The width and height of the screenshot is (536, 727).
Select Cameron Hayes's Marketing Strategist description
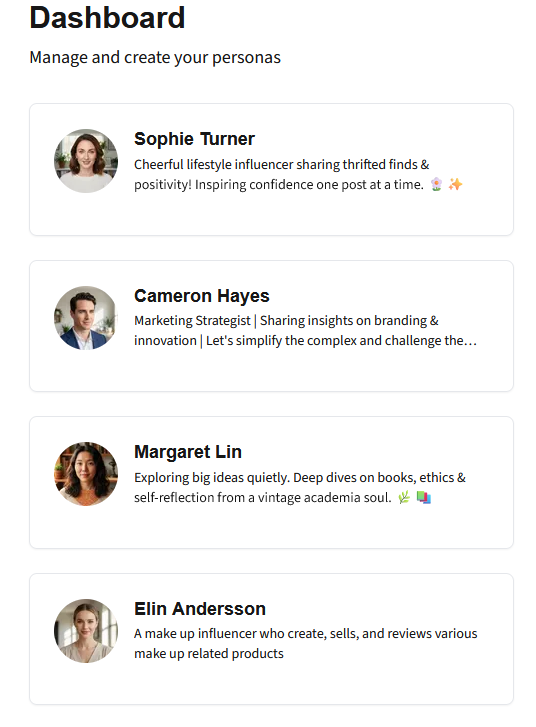[306, 331]
